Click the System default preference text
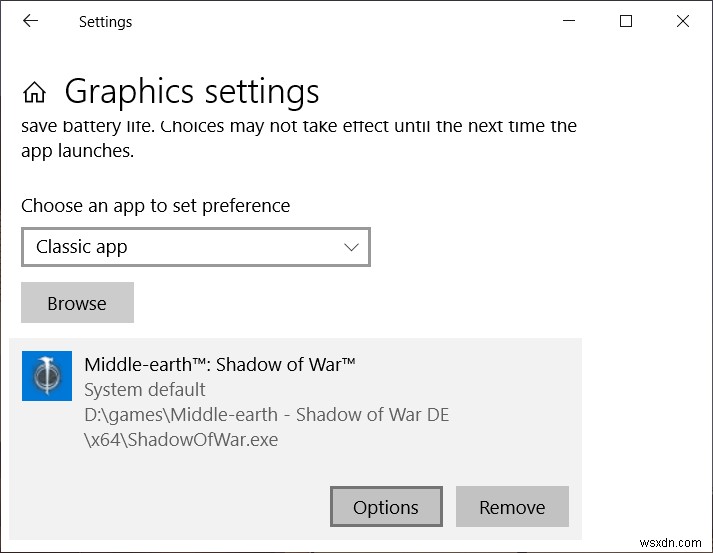This screenshot has height=553, width=713. 145,389
